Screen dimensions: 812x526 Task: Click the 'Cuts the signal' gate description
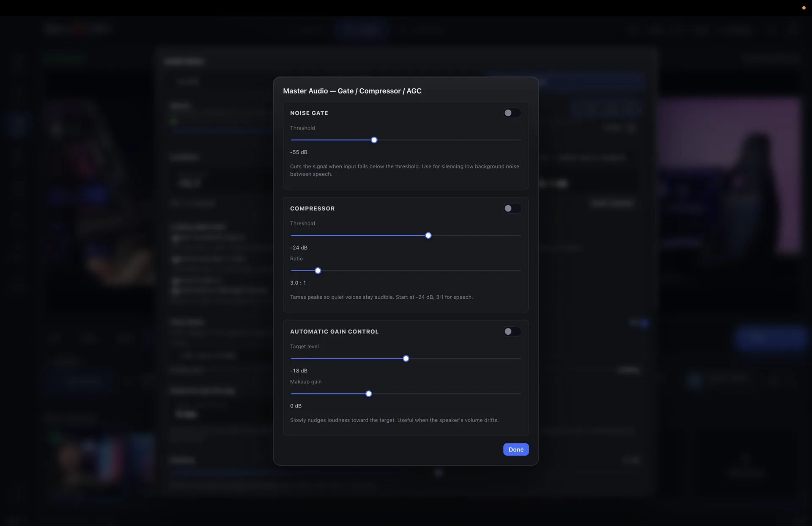point(405,171)
